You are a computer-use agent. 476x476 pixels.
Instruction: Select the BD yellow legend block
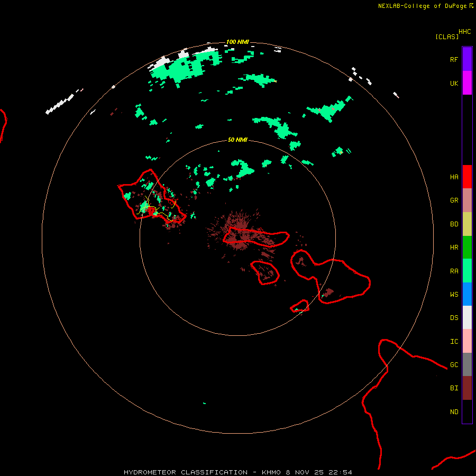[x=467, y=224]
